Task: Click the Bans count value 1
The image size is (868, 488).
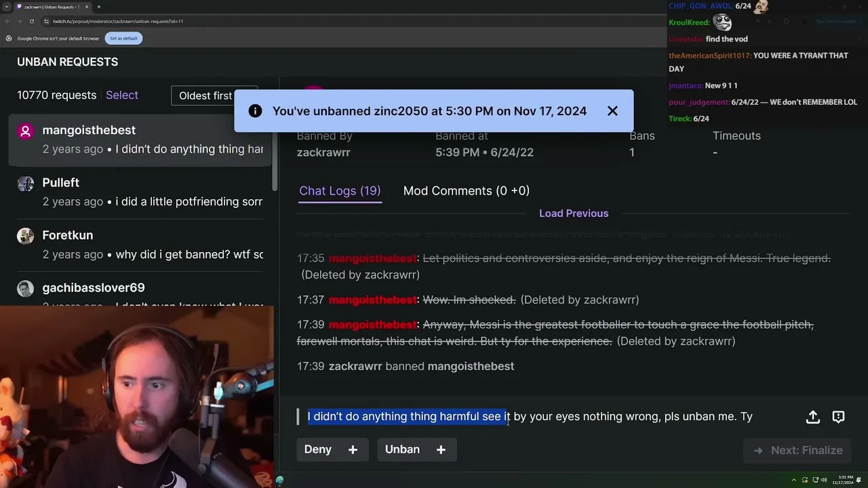Action: [632, 152]
